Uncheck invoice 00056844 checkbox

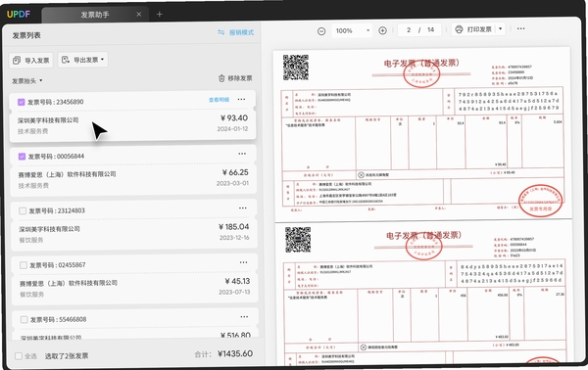23,157
